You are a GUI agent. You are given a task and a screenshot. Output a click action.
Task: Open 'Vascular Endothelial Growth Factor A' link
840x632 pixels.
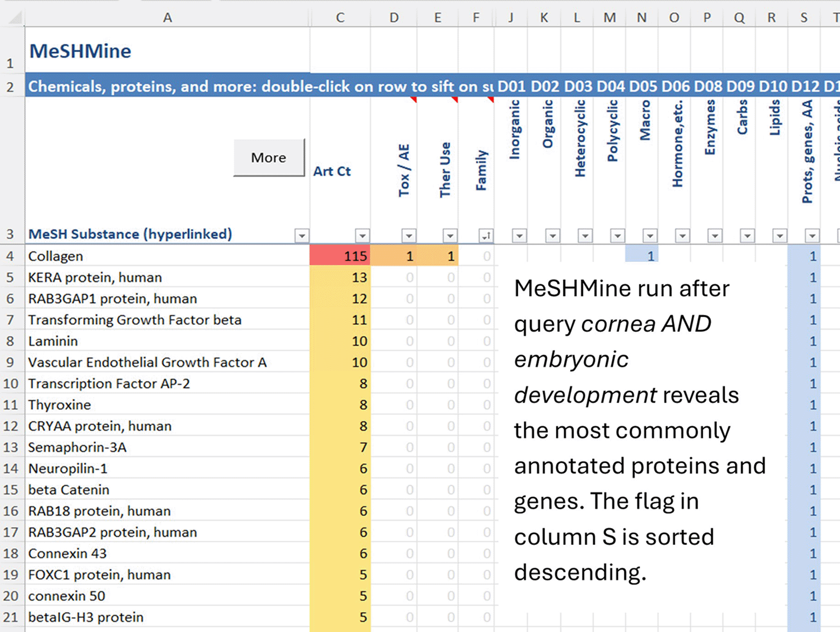[148, 363]
